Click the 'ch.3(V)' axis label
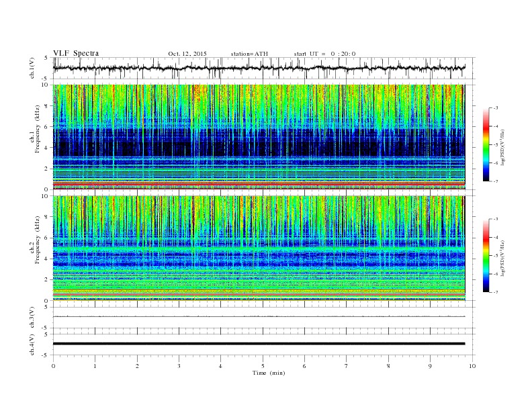Screen dimensions: 532x411 [x=32, y=318]
